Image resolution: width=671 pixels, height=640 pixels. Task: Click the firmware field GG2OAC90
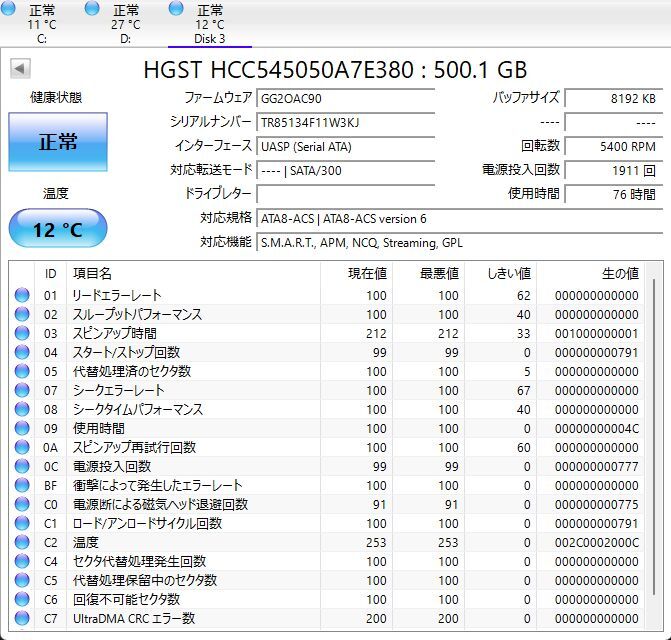(x=346, y=98)
